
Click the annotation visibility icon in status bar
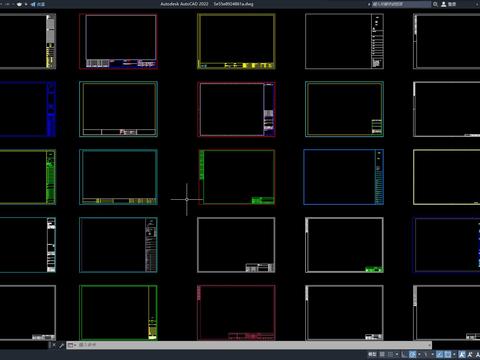pyautogui.click(x=462, y=354)
